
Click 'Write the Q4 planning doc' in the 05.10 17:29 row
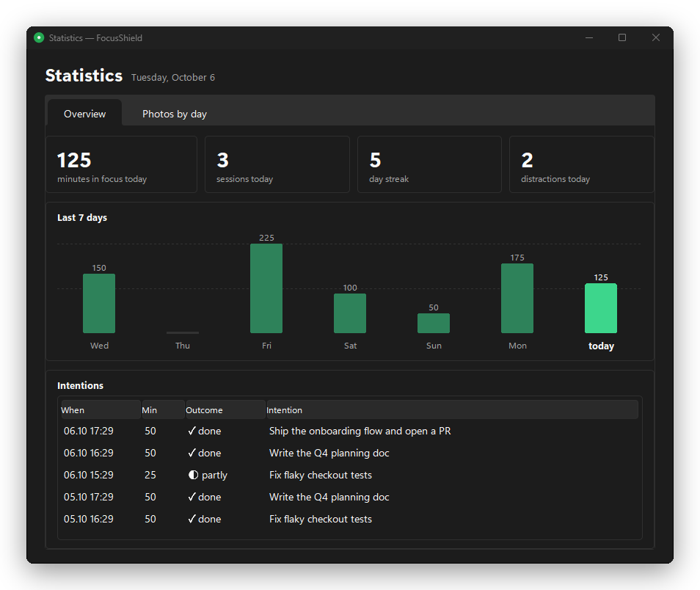(329, 497)
